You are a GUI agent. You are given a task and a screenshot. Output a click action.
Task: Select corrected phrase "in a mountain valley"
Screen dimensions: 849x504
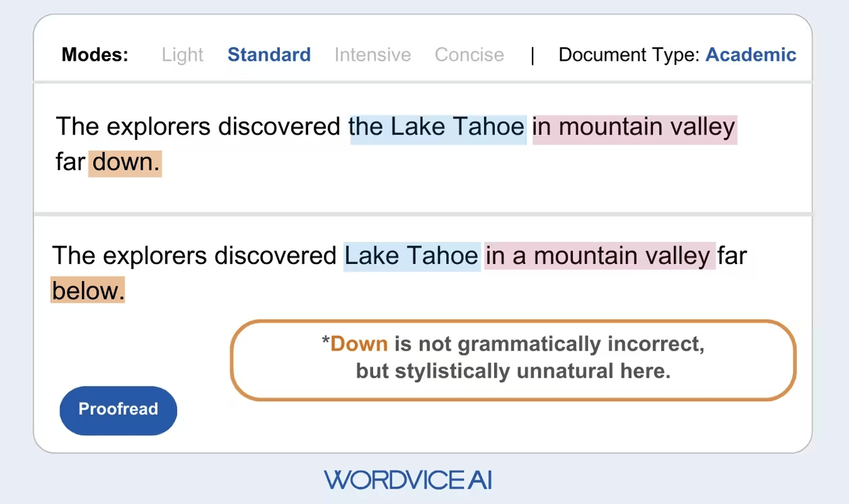[x=599, y=256]
